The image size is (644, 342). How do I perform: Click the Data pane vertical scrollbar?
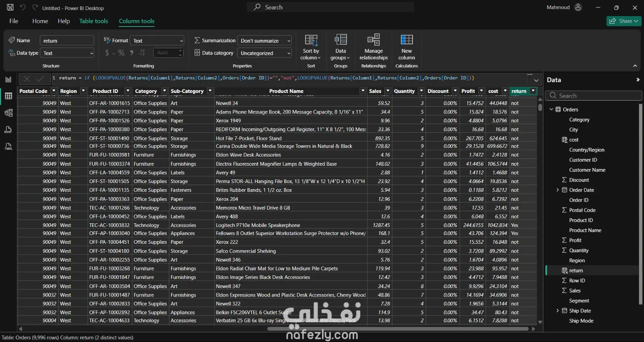[640, 204]
